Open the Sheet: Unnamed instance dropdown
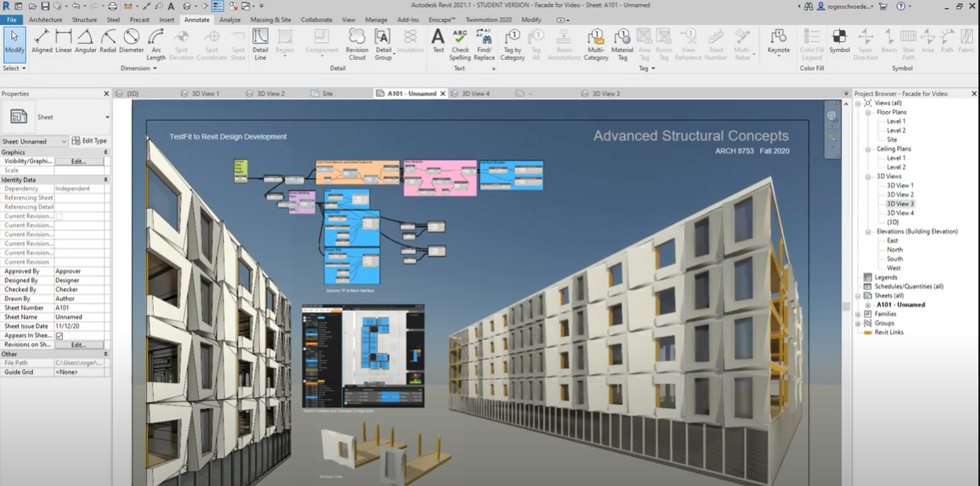 point(35,142)
